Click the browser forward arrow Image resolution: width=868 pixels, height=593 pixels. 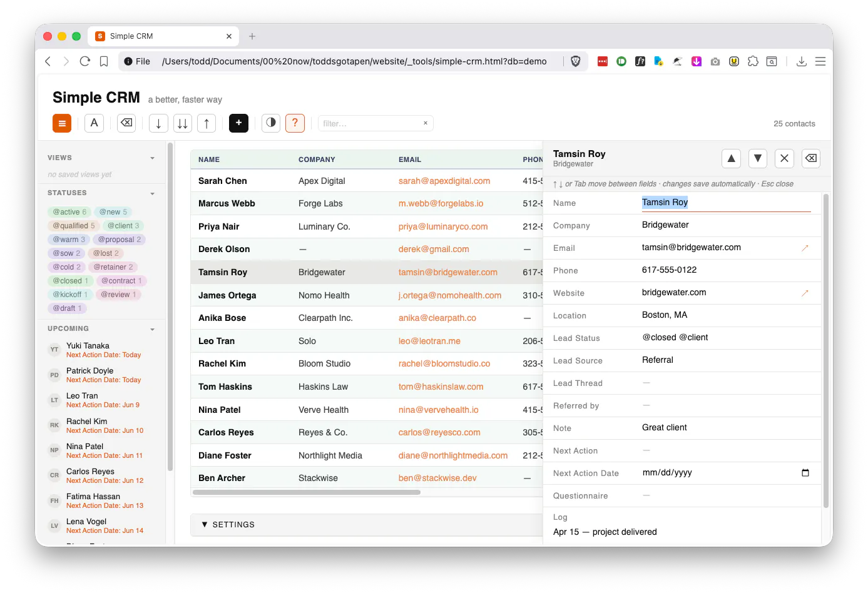pyautogui.click(x=66, y=61)
